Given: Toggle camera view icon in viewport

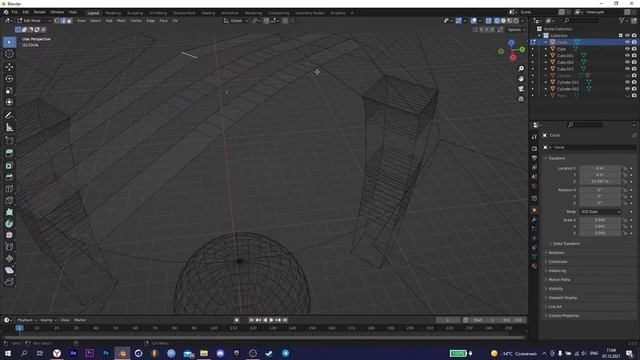Looking at the screenshot, I should 521,89.
